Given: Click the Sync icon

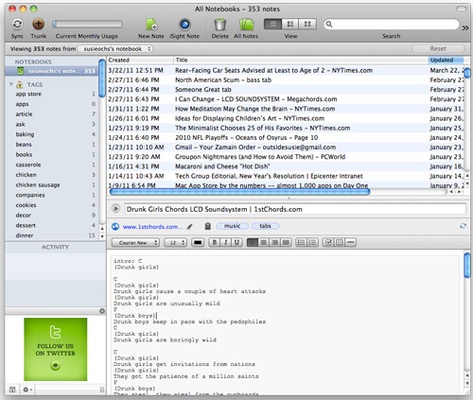Looking at the screenshot, I should click(17, 24).
